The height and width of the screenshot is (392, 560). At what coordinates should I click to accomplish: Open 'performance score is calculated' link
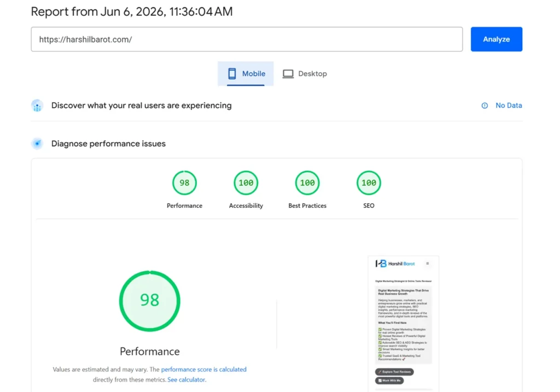[203, 370]
